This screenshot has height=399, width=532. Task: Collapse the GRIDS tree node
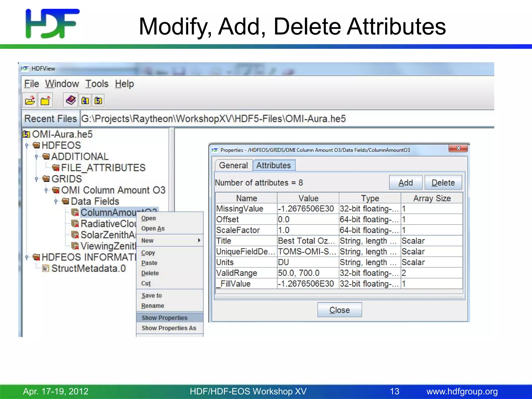tap(36, 179)
